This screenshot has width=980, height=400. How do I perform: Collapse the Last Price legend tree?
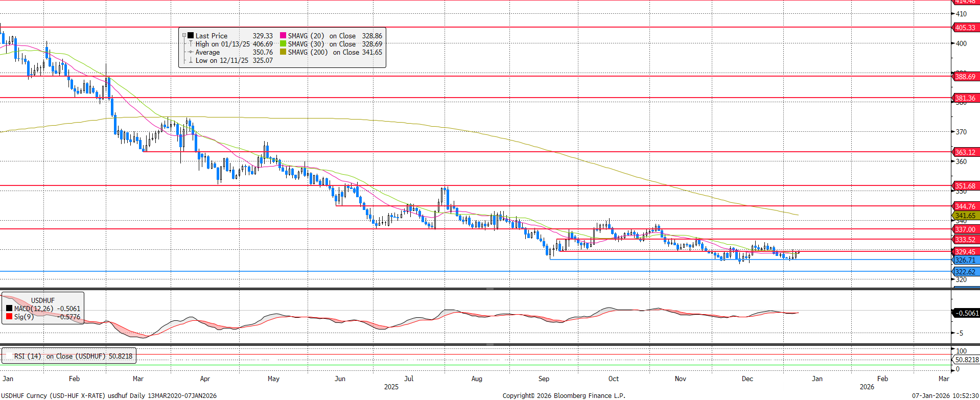click(184, 36)
